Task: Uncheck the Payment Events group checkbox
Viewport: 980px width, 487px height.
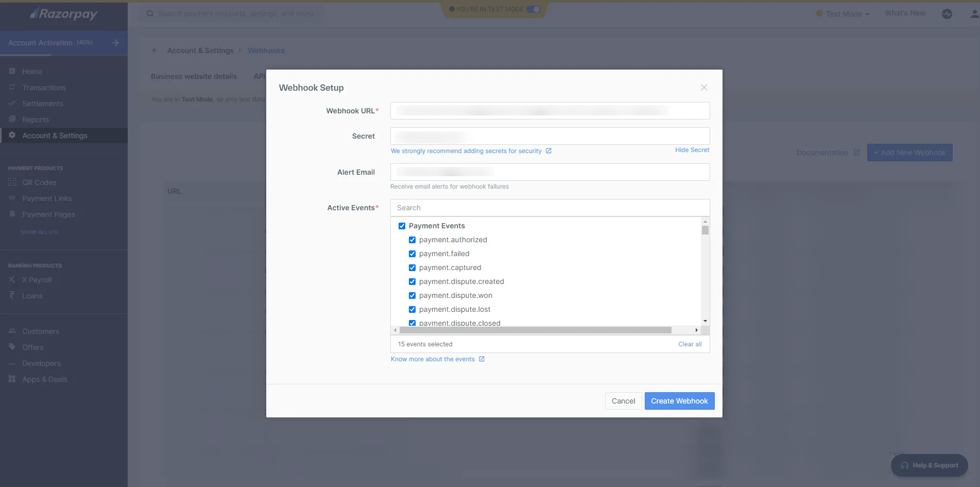Action: 402,226
